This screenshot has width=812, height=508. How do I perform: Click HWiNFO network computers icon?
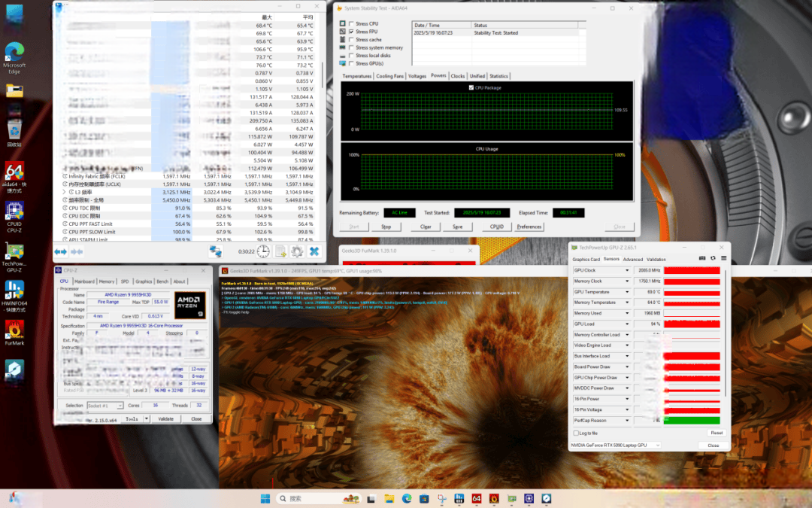[x=216, y=252]
